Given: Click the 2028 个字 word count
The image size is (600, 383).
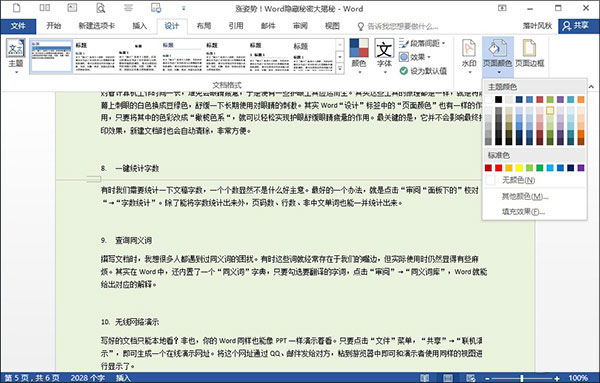Looking at the screenshot, I should pos(88,378).
